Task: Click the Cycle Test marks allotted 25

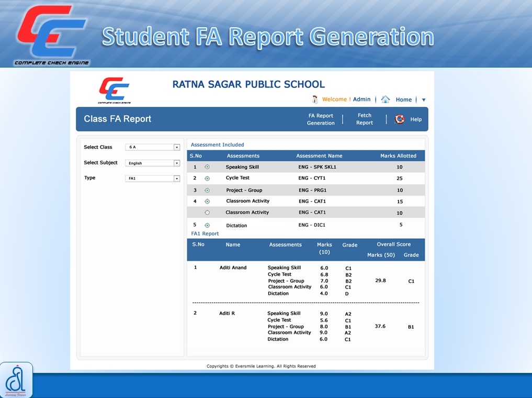Action: tap(400, 178)
